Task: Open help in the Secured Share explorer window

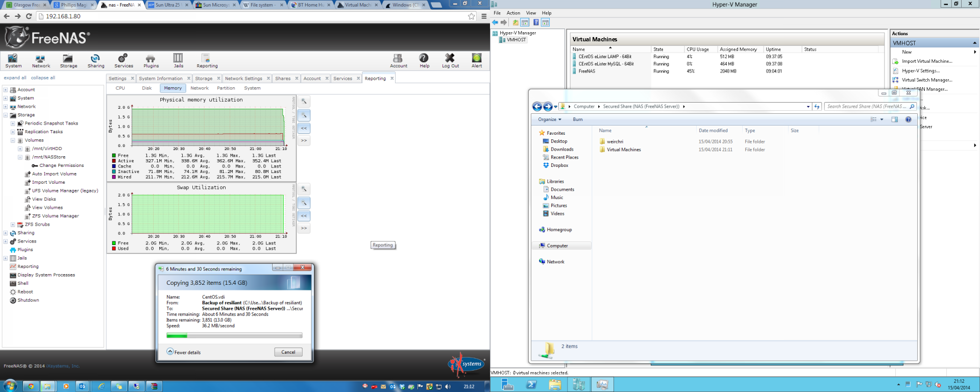Action: coord(908,119)
